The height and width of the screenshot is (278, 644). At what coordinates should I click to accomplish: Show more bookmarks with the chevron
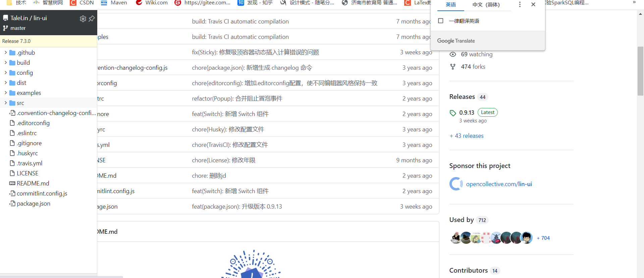[634, 2]
